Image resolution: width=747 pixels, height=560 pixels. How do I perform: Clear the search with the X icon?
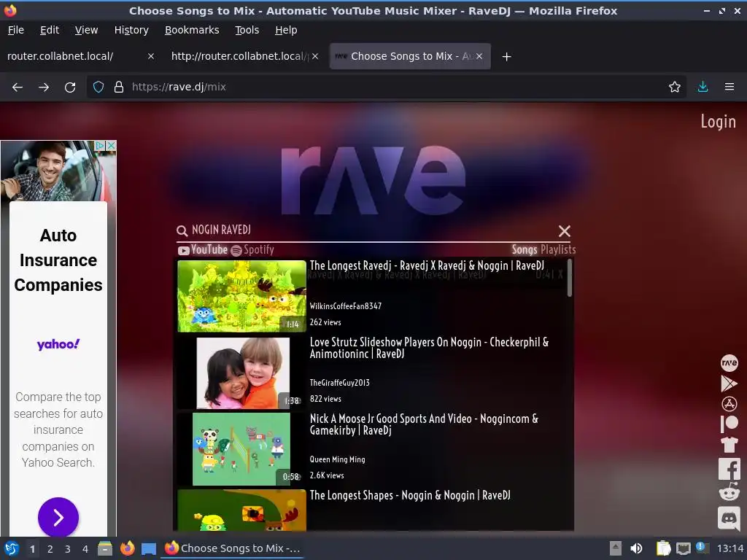tap(564, 231)
